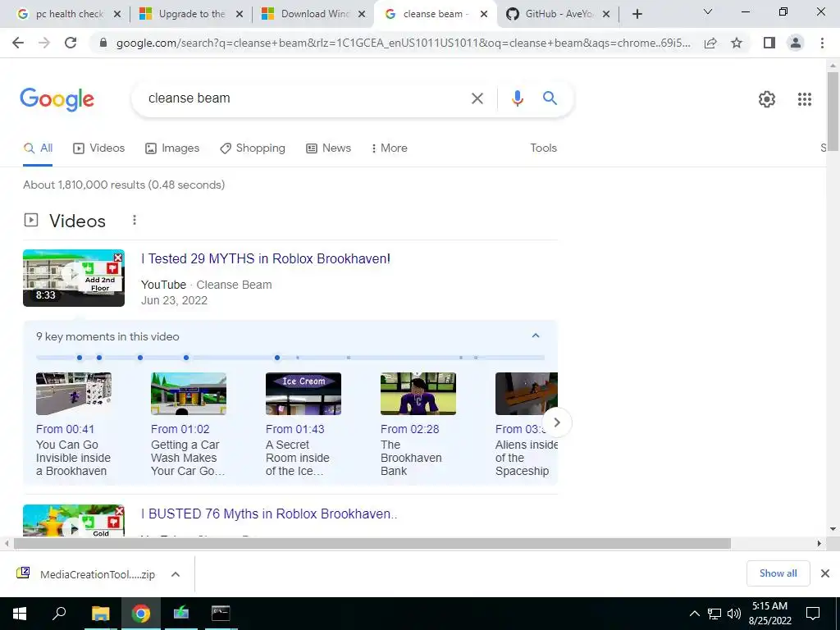840x630 pixels.
Task: Open the Chrome profile avatar
Action: point(796,43)
